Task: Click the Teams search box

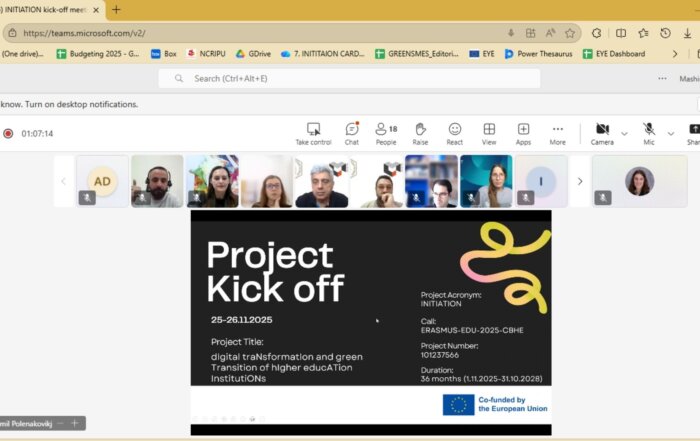Action: [x=350, y=78]
